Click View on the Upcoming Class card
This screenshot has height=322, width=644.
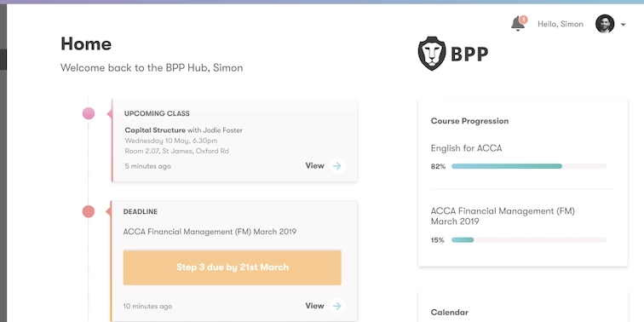point(314,166)
